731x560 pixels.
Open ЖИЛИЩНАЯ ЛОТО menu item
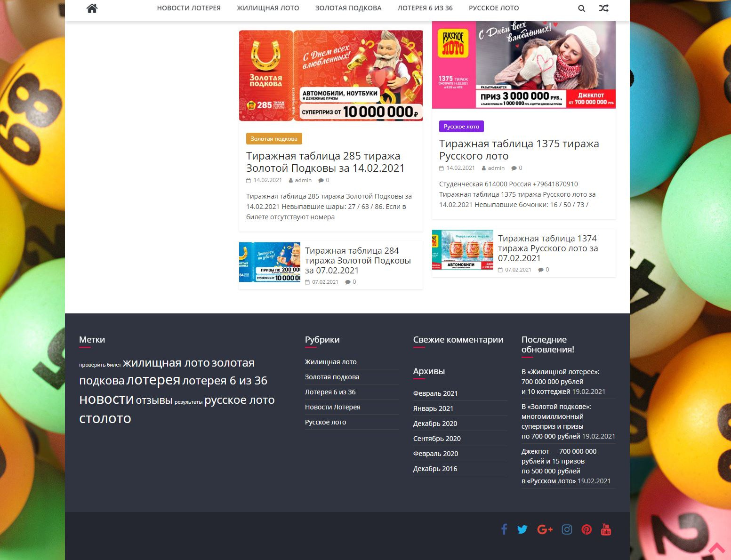coord(268,8)
